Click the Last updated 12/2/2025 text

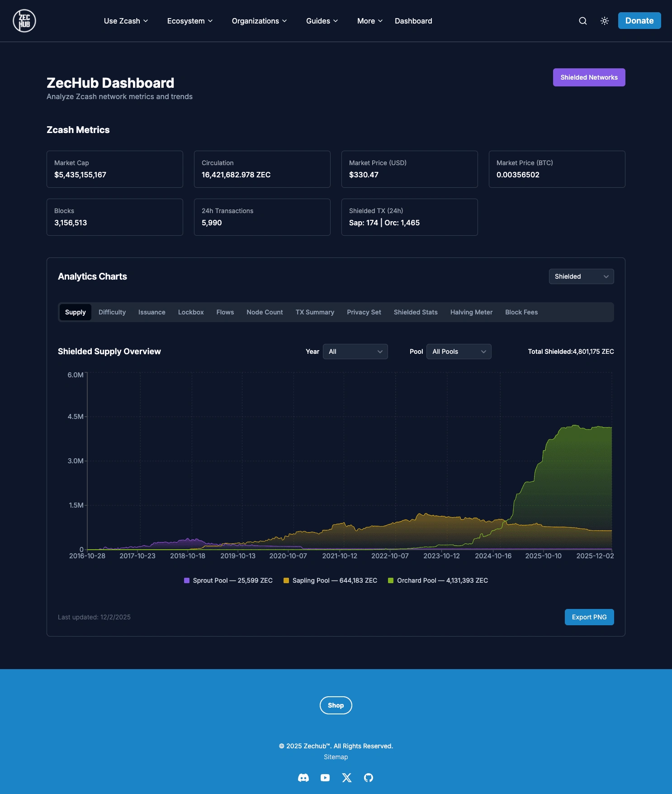[x=94, y=617]
